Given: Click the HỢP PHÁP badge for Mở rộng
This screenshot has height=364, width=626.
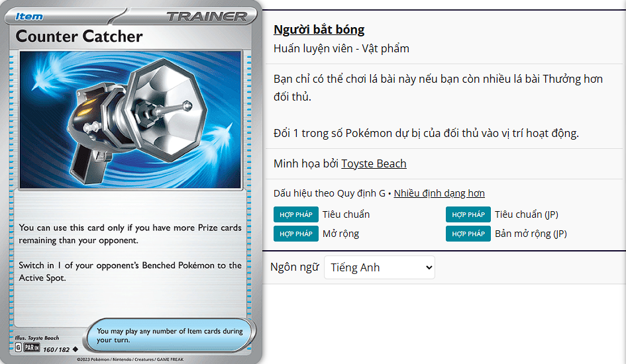Looking at the screenshot, I should coord(295,234).
